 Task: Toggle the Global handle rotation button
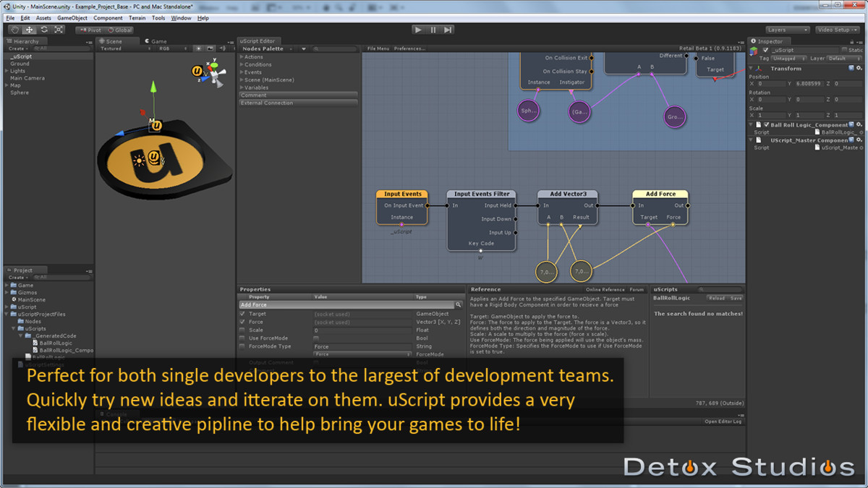click(120, 30)
